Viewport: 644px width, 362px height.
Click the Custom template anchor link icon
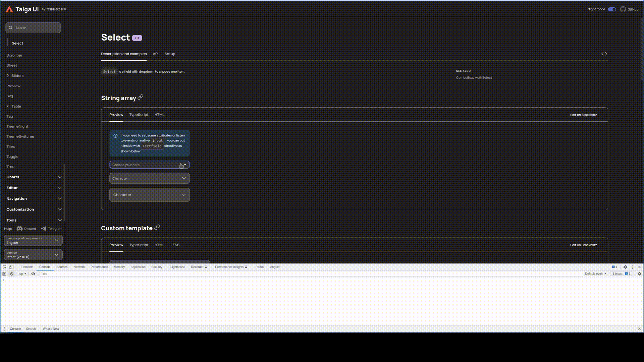[x=157, y=228]
